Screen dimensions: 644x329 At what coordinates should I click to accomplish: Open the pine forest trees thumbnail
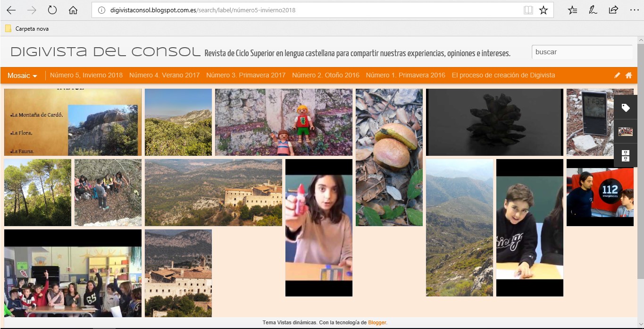tap(38, 193)
